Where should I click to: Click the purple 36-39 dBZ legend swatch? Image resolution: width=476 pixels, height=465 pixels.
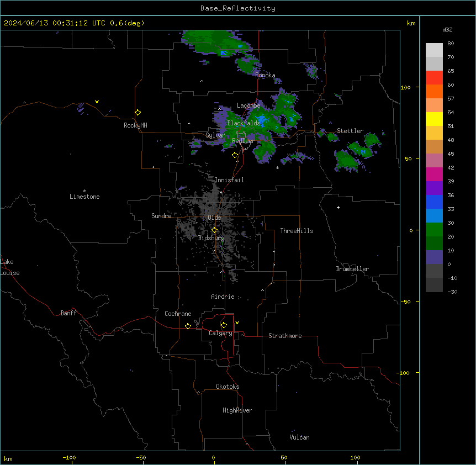click(x=434, y=188)
